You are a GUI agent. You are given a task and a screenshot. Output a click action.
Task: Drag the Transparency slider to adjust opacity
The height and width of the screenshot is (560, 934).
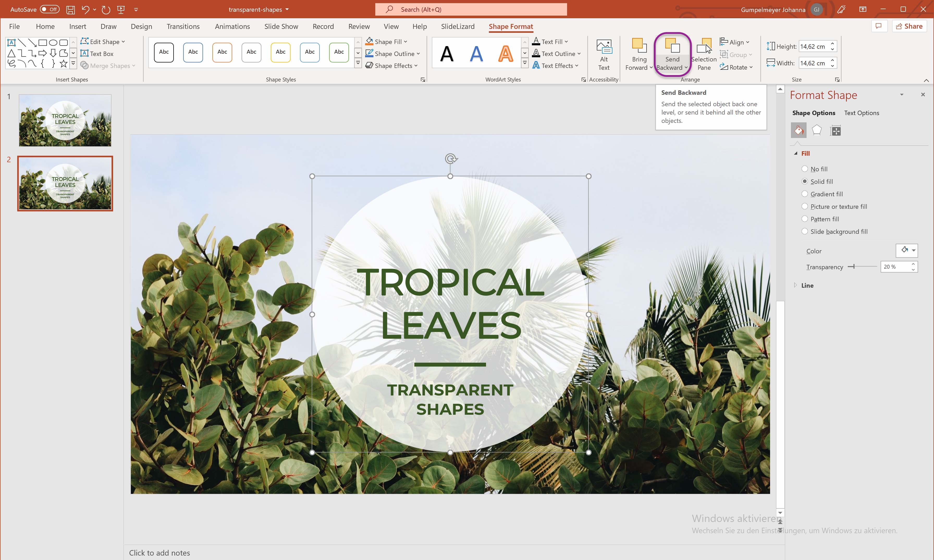(853, 267)
